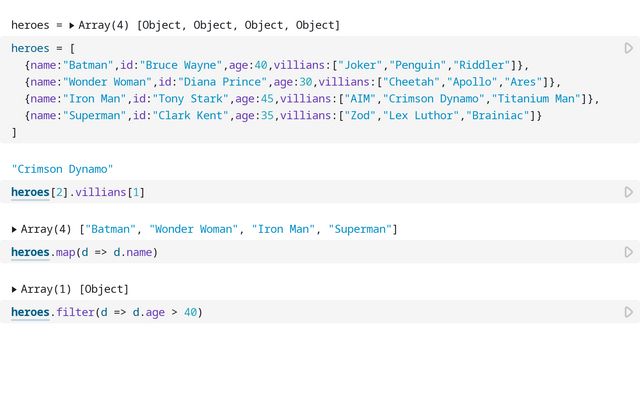This screenshot has height=400, width=640.
Task: Select the "Crimson Dynamo" output value
Action: tap(62, 169)
